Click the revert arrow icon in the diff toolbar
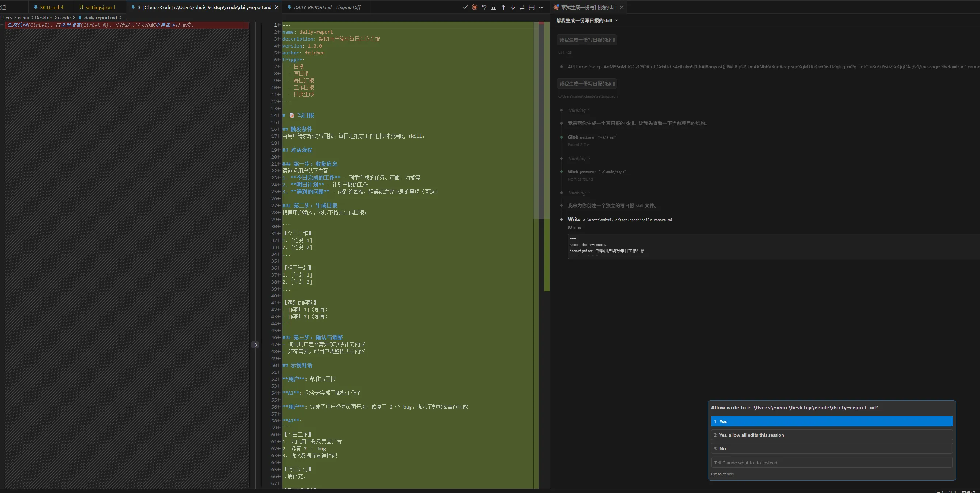 pyautogui.click(x=484, y=7)
